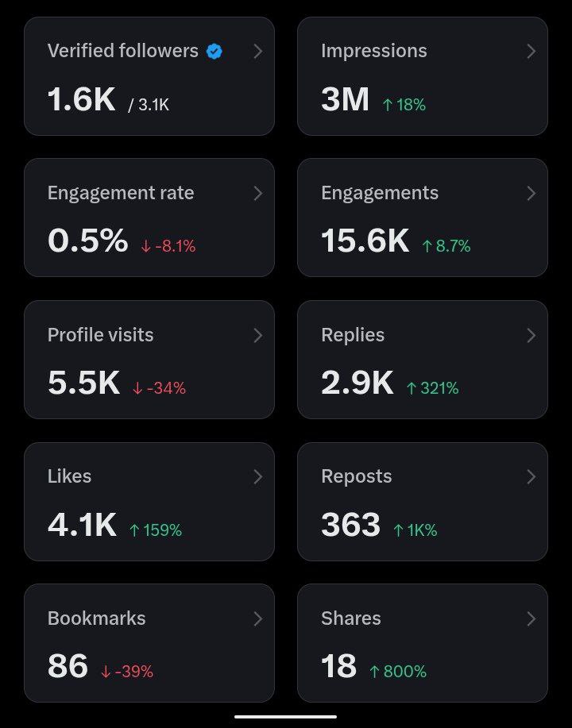572x728 pixels.
Task: Click the 0.5% engagement rate value
Action: 87,241
